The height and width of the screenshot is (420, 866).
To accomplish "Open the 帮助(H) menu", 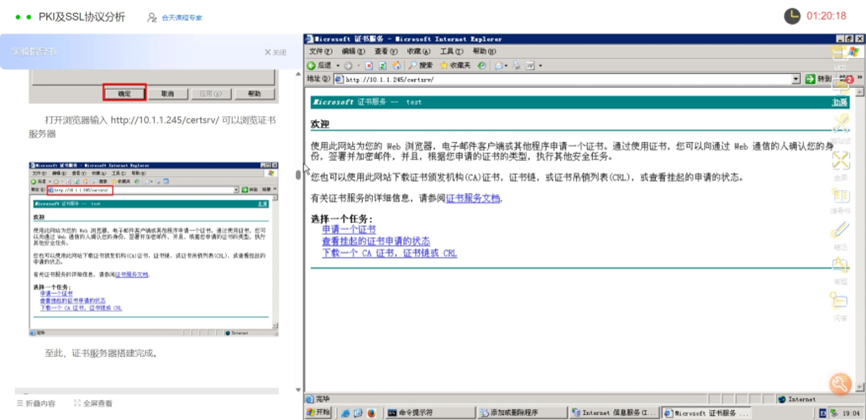I will (484, 51).
